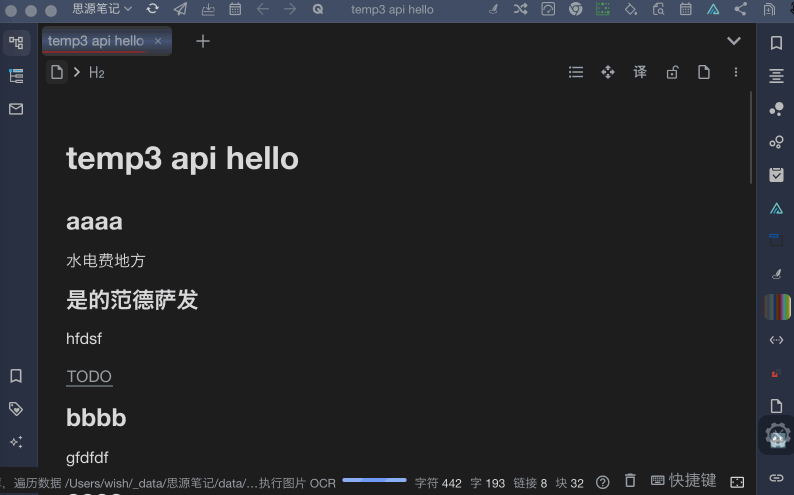Open the 思源笔记 workspace dropdown menu
794x495 pixels.
(x=102, y=9)
